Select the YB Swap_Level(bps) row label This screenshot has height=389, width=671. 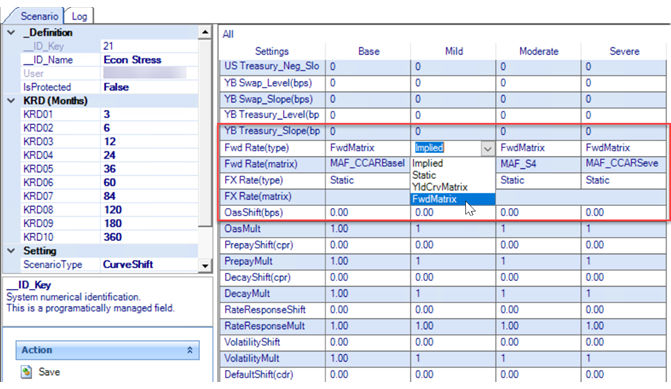[x=268, y=83]
